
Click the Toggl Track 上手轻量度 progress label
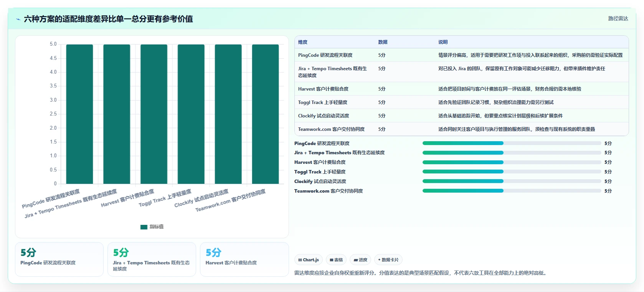(x=320, y=172)
